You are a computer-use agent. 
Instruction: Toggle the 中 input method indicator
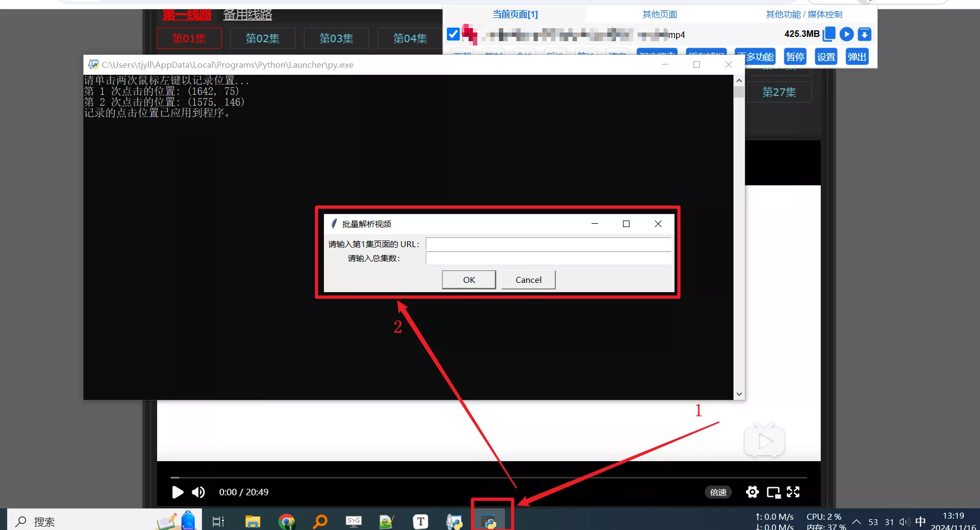point(920,522)
